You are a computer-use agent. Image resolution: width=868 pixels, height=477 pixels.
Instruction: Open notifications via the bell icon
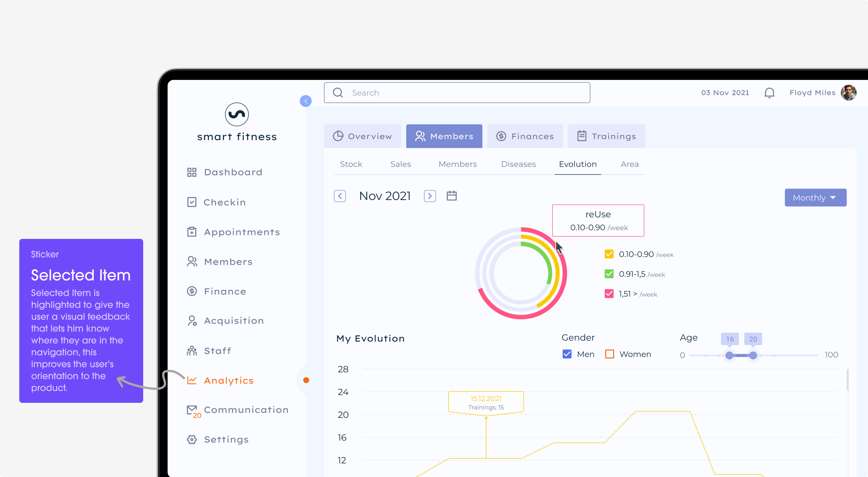pyautogui.click(x=769, y=93)
